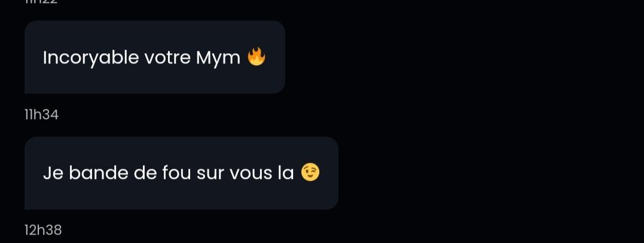Click the word "de" in the second message
644x243 pixels.
[x=145, y=173]
